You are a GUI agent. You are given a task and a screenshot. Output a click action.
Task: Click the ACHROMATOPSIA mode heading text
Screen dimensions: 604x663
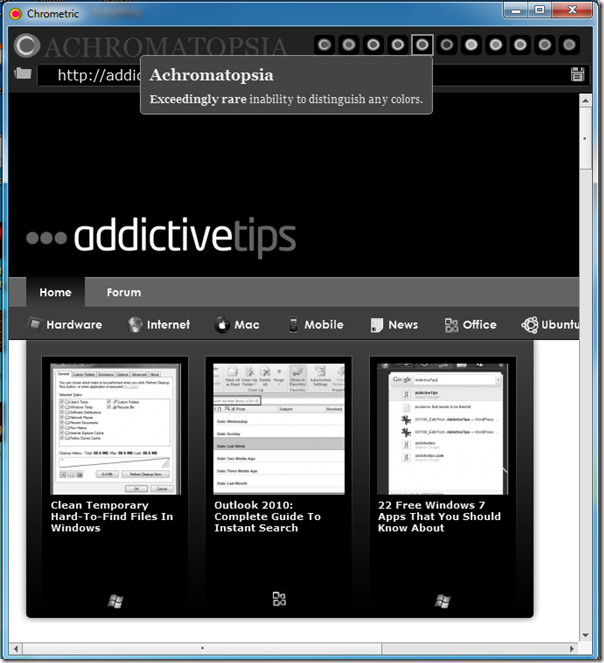(x=166, y=47)
